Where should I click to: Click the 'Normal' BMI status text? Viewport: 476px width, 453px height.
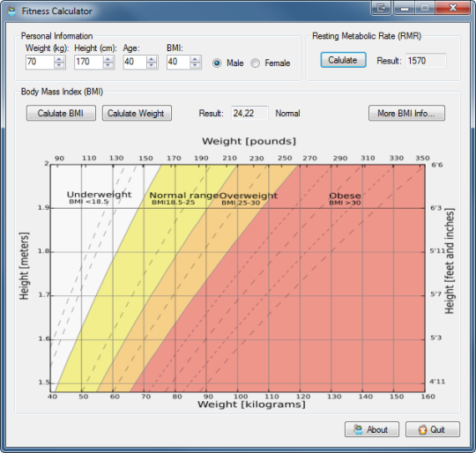click(287, 114)
